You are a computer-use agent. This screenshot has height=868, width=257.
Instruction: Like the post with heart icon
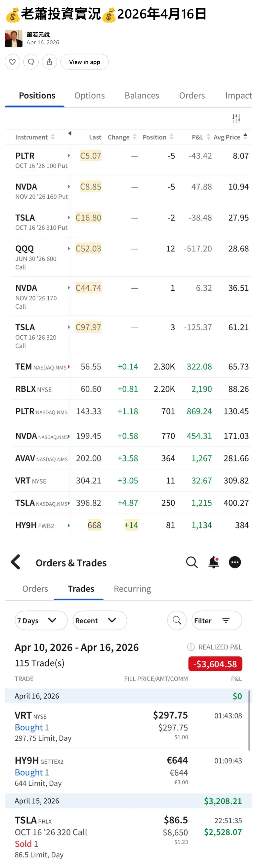point(12,62)
